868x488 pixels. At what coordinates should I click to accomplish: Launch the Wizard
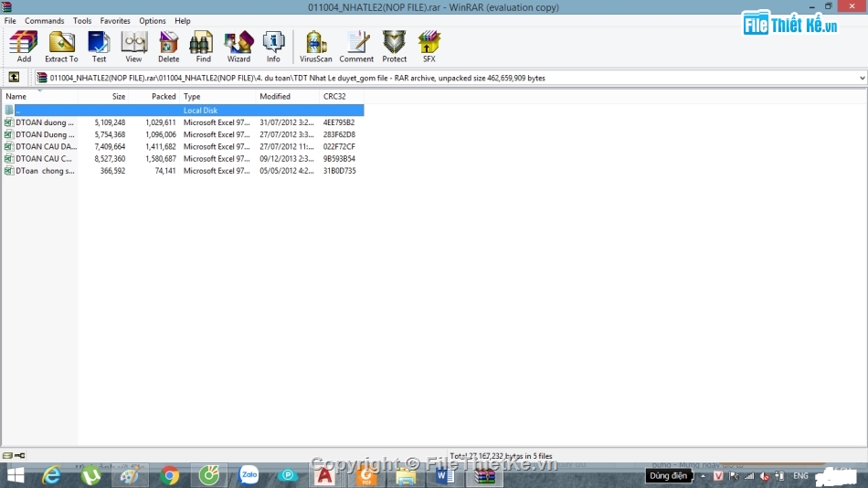click(x=238, y=47)
